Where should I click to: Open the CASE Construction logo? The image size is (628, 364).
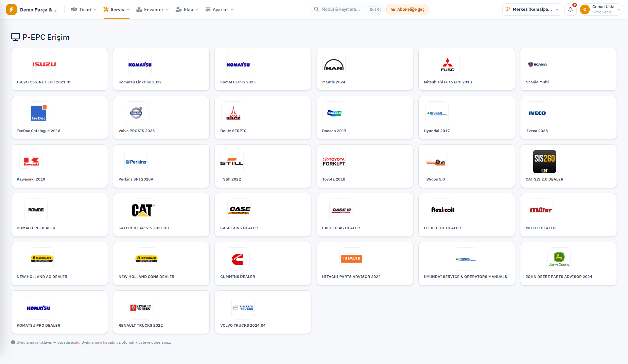tap(239, 210)
